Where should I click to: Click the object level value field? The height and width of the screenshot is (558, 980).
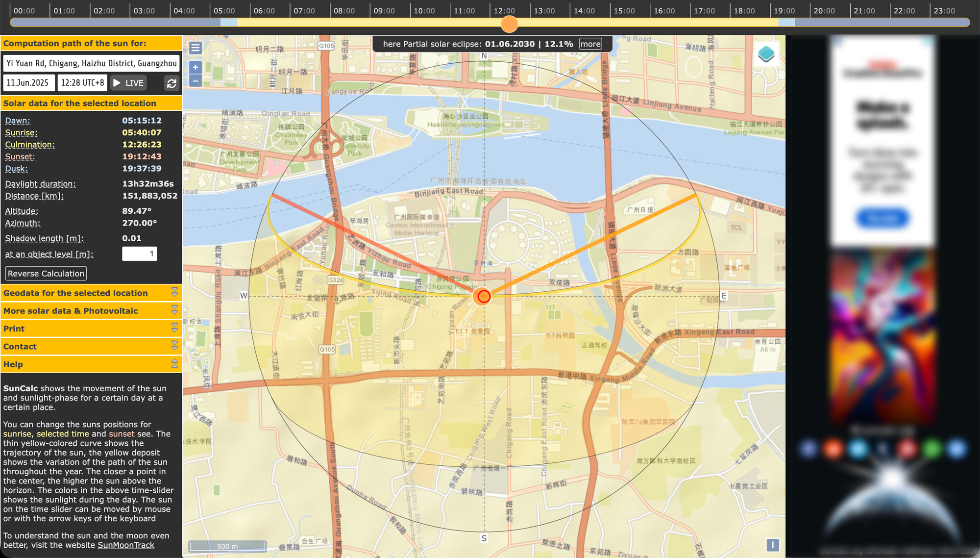139,254
